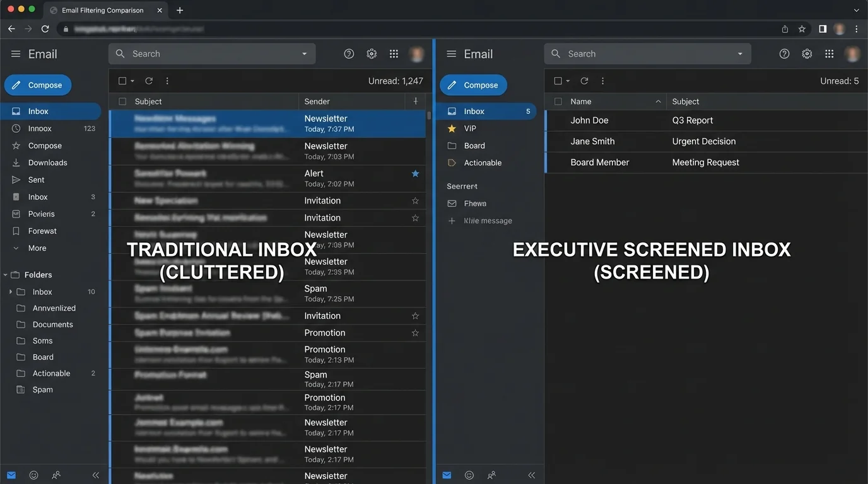The width and height of the screenshot is (868, 484).
Task: Click the hamburger menu on the left email pane
Action: (16, 54)
